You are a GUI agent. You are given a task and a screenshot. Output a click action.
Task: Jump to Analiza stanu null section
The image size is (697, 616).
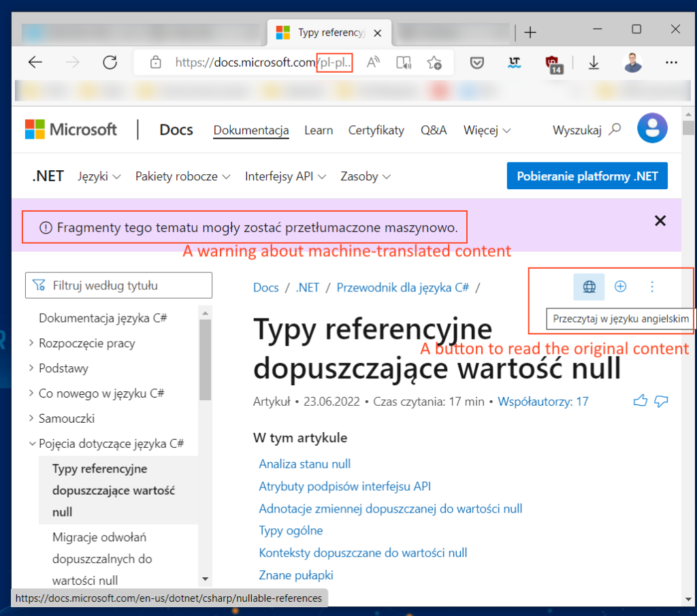(304, 464)
